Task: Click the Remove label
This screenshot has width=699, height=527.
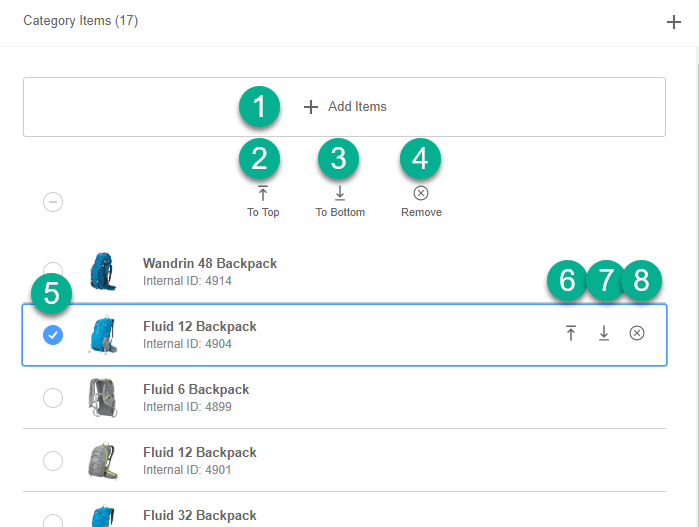Action: point(421,212)
